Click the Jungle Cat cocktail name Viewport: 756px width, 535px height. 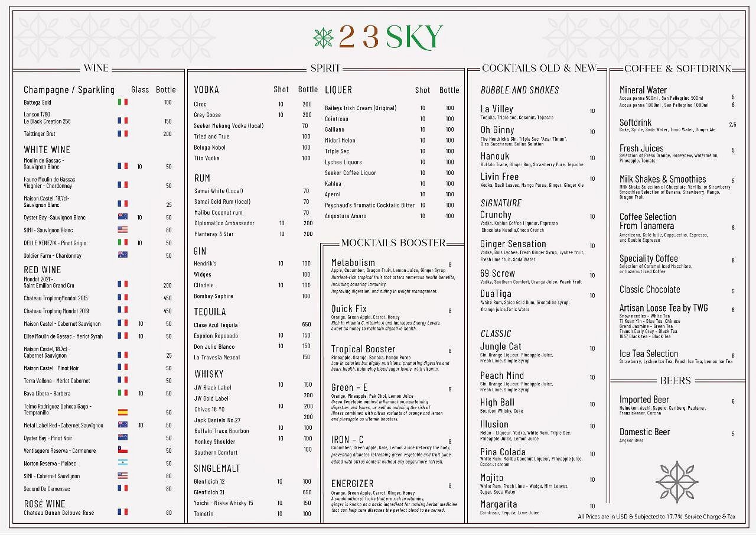[x=501, y=346]
